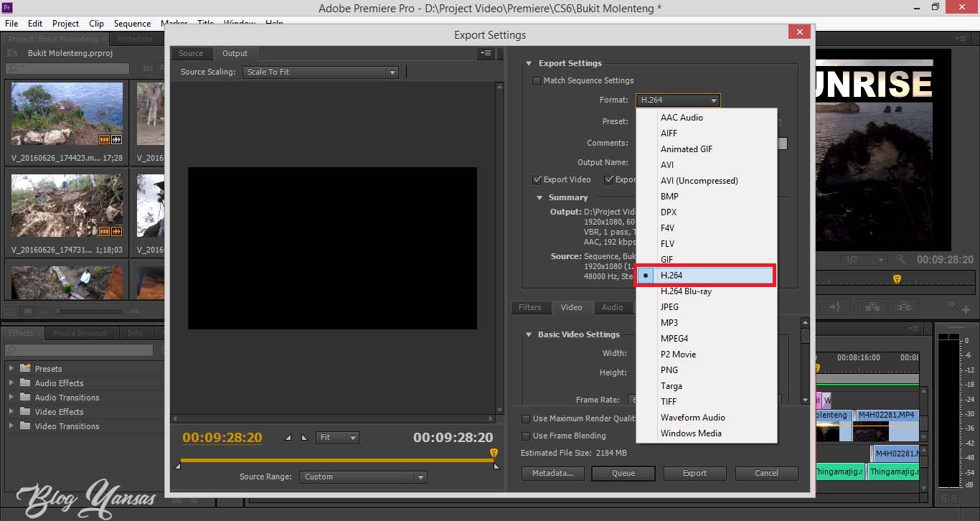Enable Use Frame Blending checkbox
The height and width of the screenshot is (521, 980).
[526, 436]
